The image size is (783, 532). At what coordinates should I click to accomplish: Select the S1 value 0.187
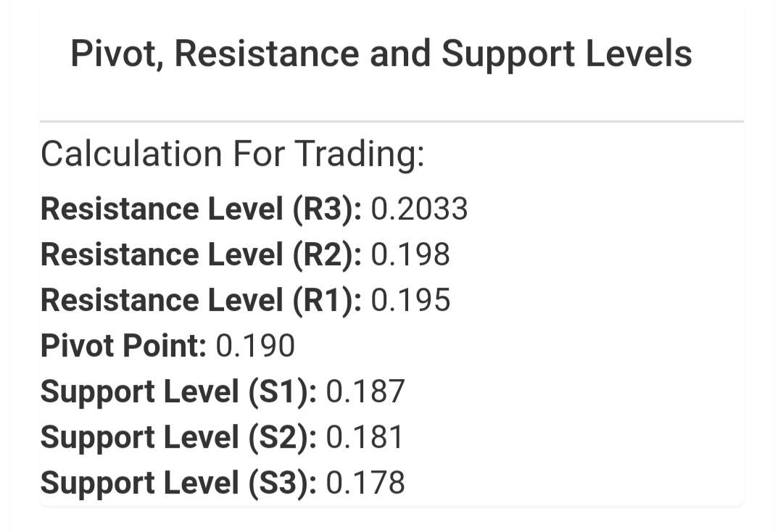(365, 392)
